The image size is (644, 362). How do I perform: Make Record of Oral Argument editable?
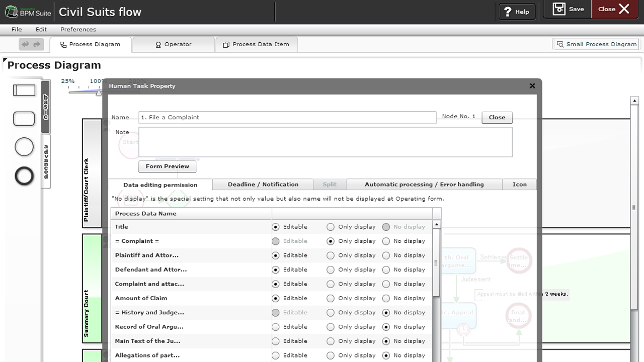point(276,327)
